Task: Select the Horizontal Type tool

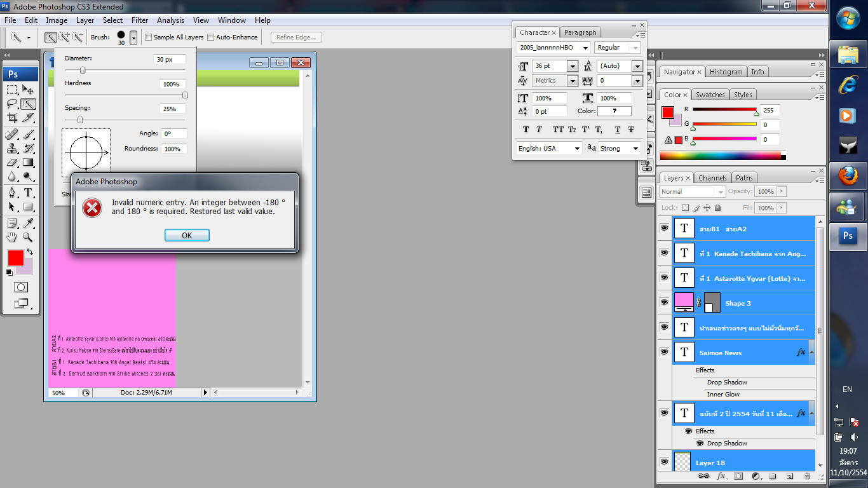Action: click(x=28, y=193)
